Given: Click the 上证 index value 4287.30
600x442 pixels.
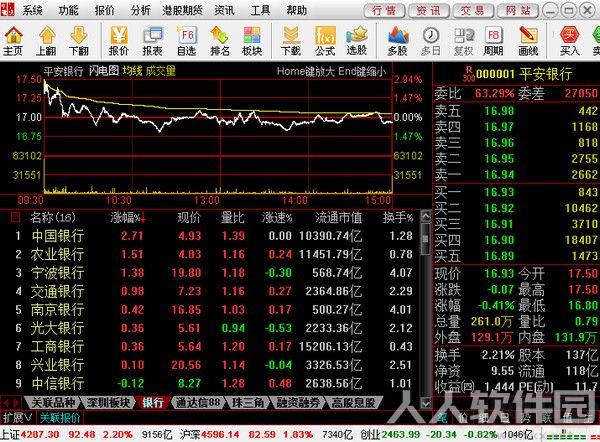Looking at the screenshot, I should point(40,435).
